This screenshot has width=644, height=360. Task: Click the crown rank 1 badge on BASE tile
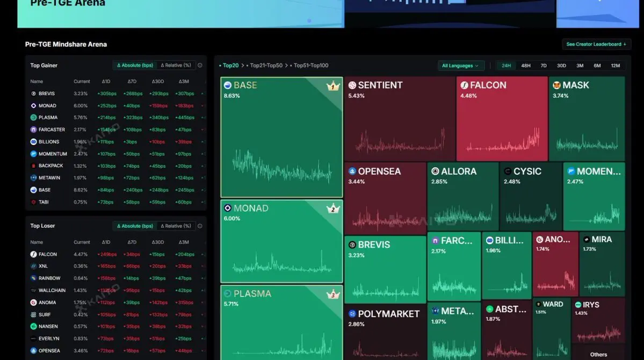pyautogui.click(x=333, y=86)
